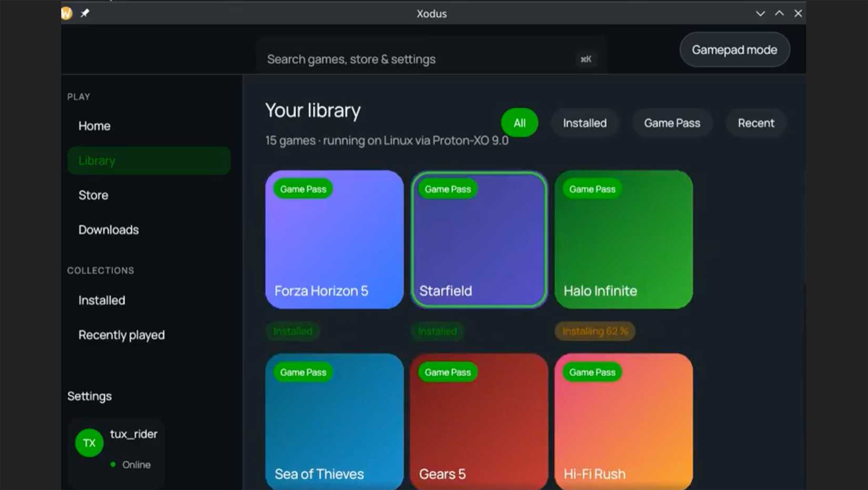Click the Game Pass badge on Gears 5
The width and height of the screenshot is (868, 490).
(x=448, y=372)
